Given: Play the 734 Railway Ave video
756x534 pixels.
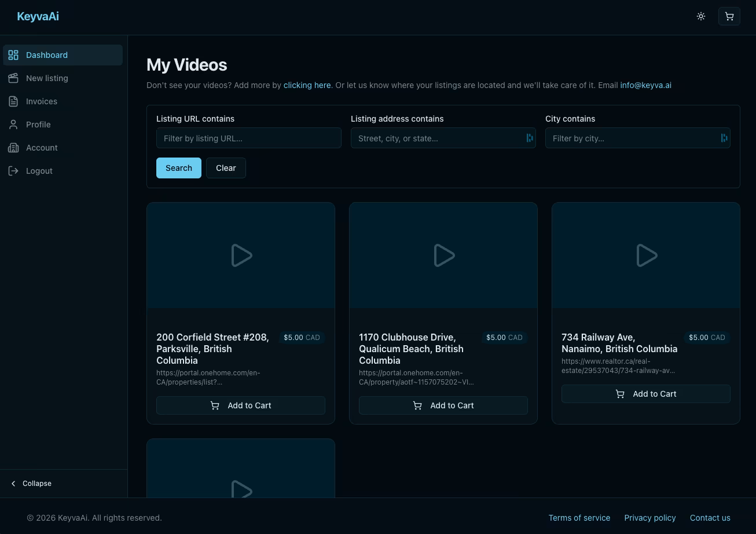Looking at the screenshot, I should click(x=646, y=255).
